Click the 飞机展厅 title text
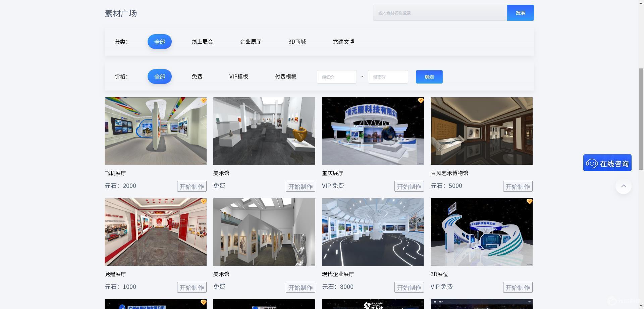The width and height of the screenshot is (644, 309). pos(115,173)
